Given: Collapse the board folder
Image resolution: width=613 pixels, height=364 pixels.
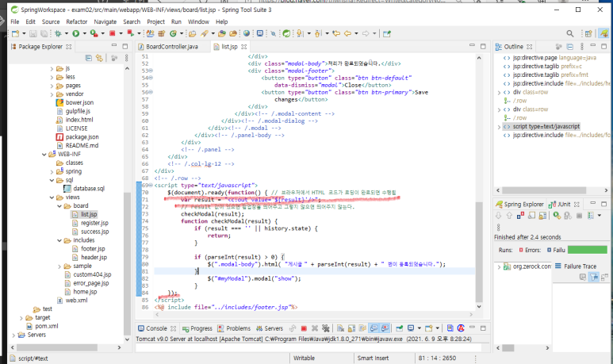Looking at the screenshot, I should point(59,206).
